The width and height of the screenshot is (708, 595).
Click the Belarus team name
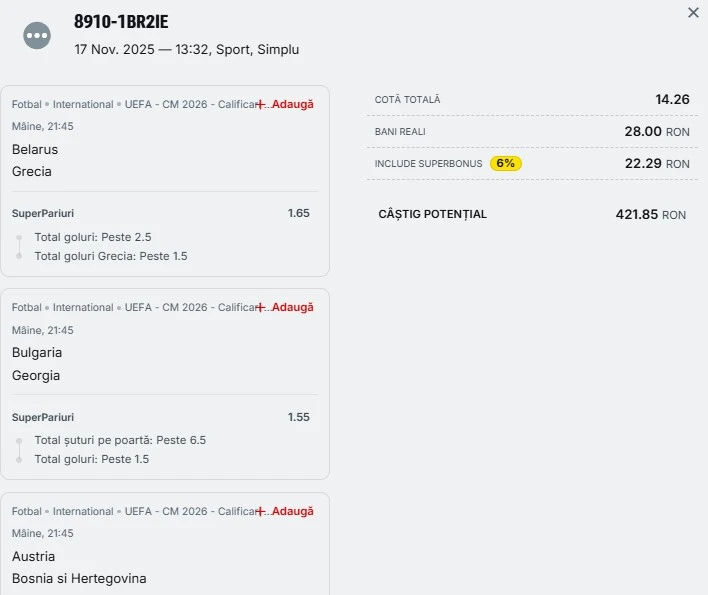(x=35, y=149)
